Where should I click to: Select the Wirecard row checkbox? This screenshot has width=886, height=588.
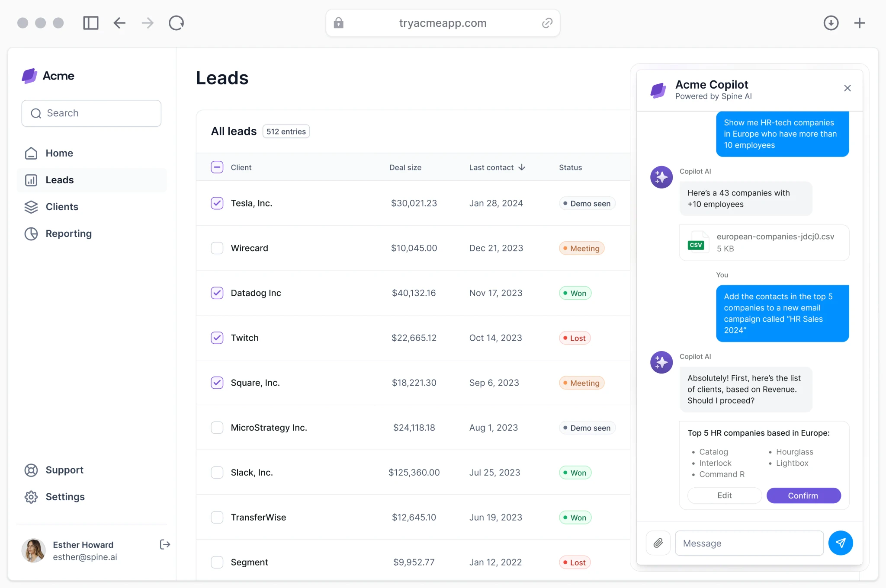[x=217, y=248]
